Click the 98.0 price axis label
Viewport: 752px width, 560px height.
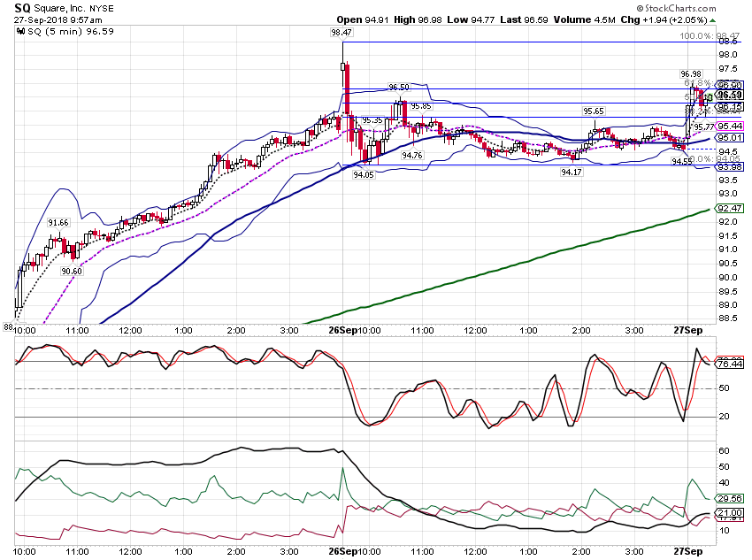727,55
